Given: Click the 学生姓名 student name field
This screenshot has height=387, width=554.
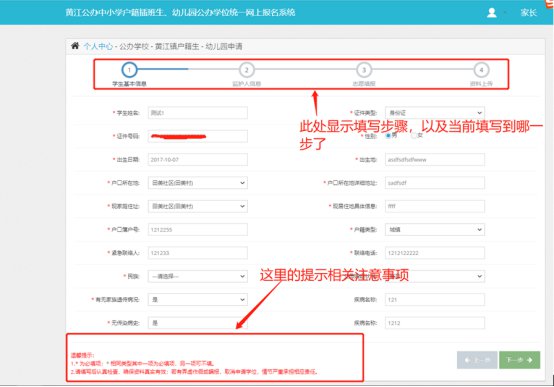Looking at the screenshot, I should 198,113.
